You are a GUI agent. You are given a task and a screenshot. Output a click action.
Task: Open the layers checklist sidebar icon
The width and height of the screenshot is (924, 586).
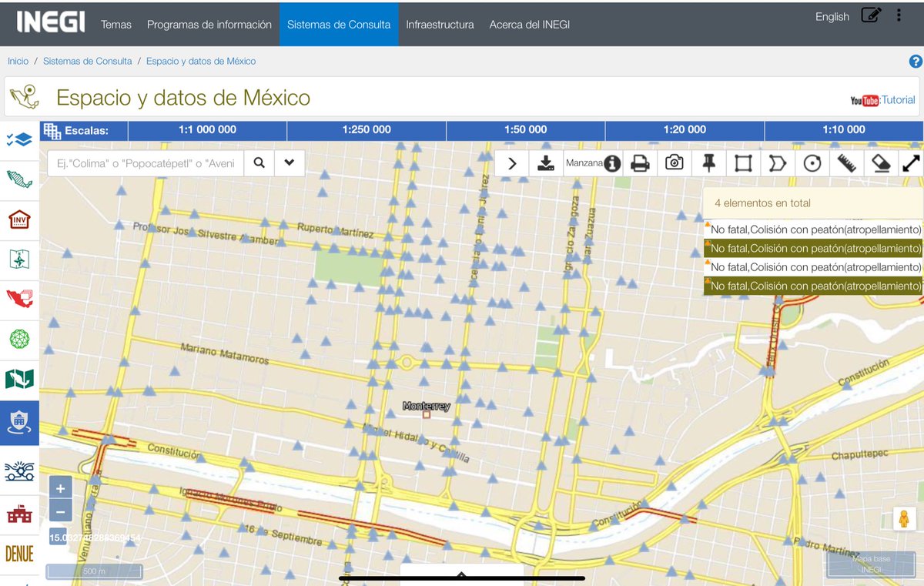tap(19, 139)
